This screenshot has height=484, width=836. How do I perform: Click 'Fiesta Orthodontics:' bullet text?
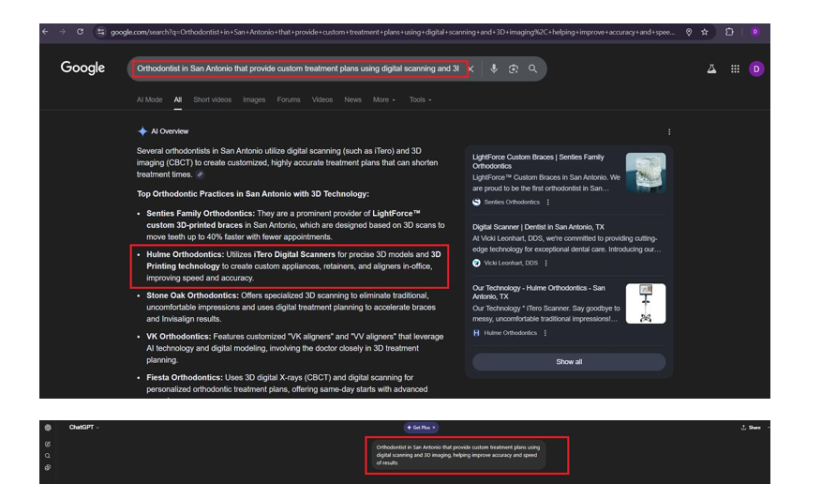[x=184, y=377]
